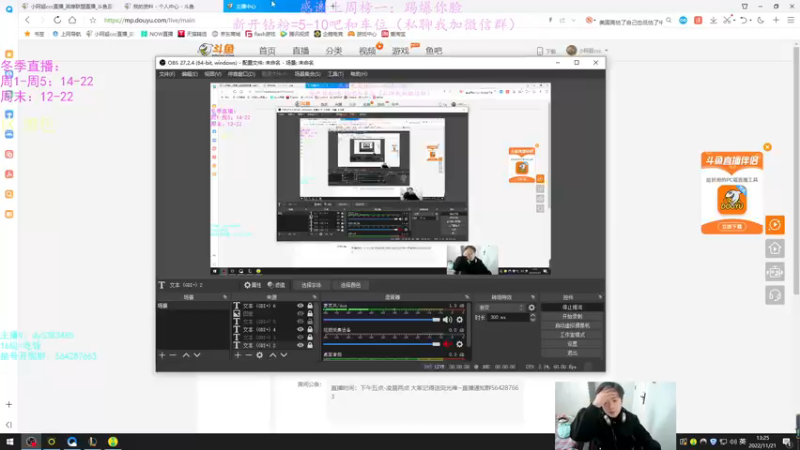Open transition properties gear beside the 渐变 dropdown
The height and width of the screenshot is (450, 800).
[532, 308]
